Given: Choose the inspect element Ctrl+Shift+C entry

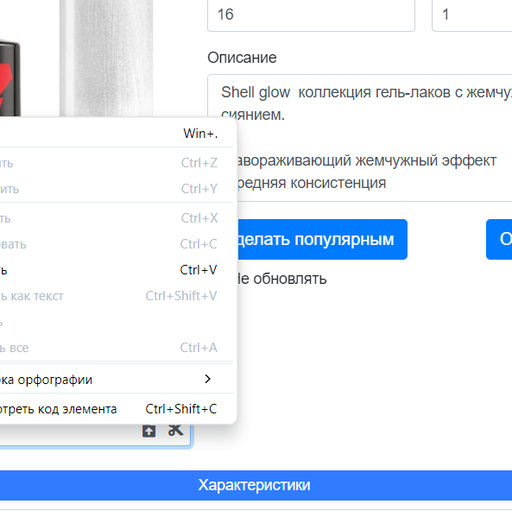Looking at the screenshot, I should 117,409.
